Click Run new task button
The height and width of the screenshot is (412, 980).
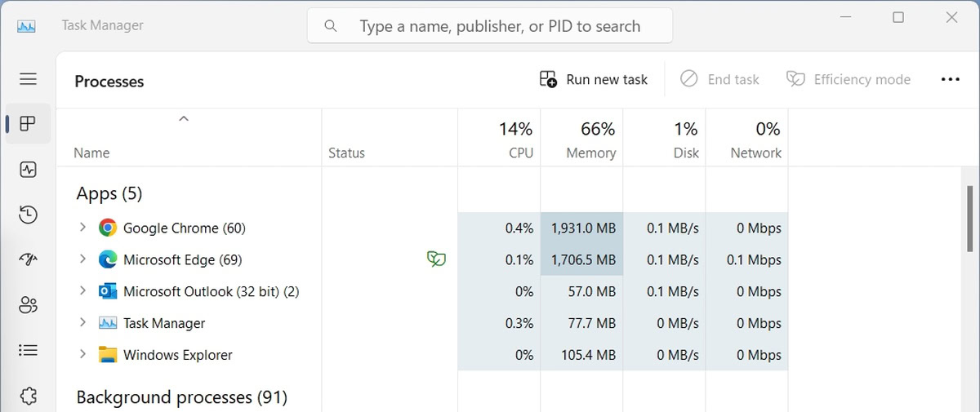[x=594, y=79]
